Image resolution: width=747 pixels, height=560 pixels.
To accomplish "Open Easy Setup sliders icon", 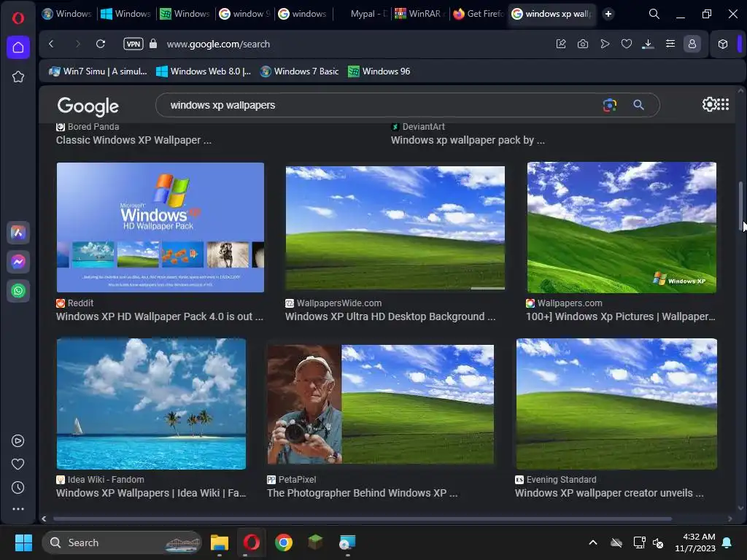I will click(x=670, y=44).
